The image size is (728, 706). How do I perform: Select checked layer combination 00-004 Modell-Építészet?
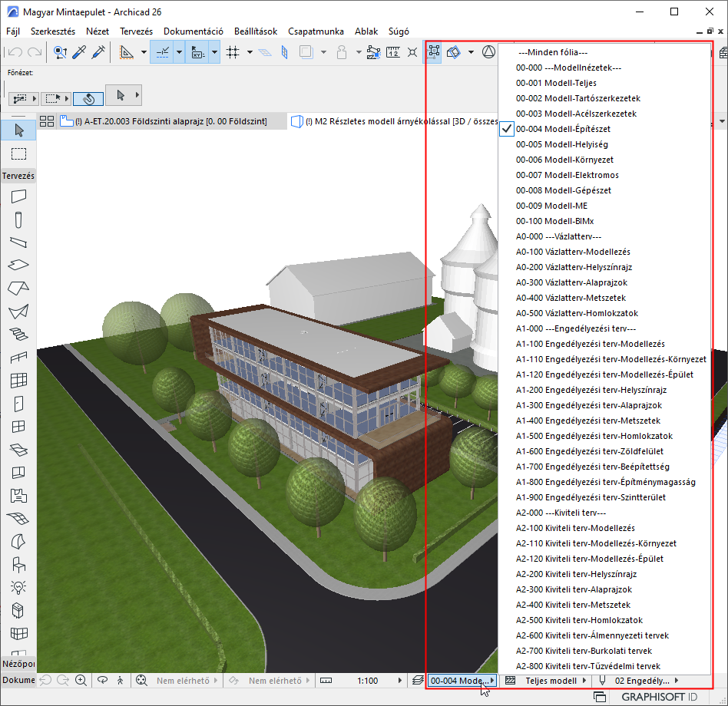[x=563, y=129]
